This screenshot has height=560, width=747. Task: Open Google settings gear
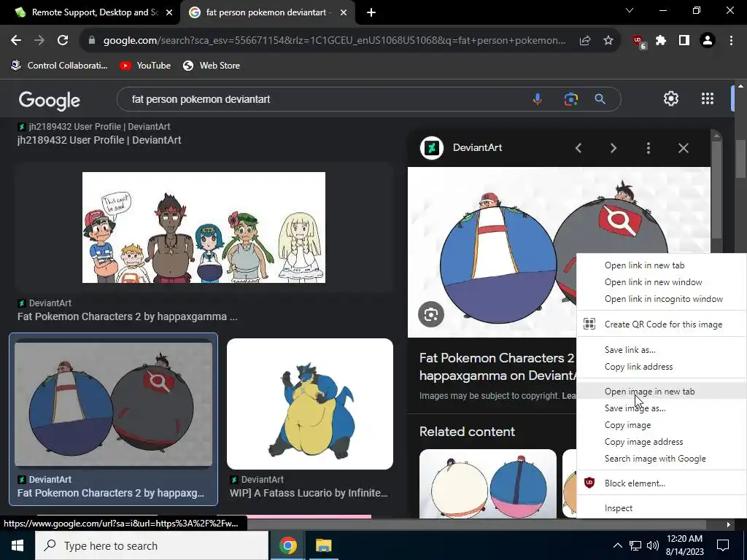(671, 98)
